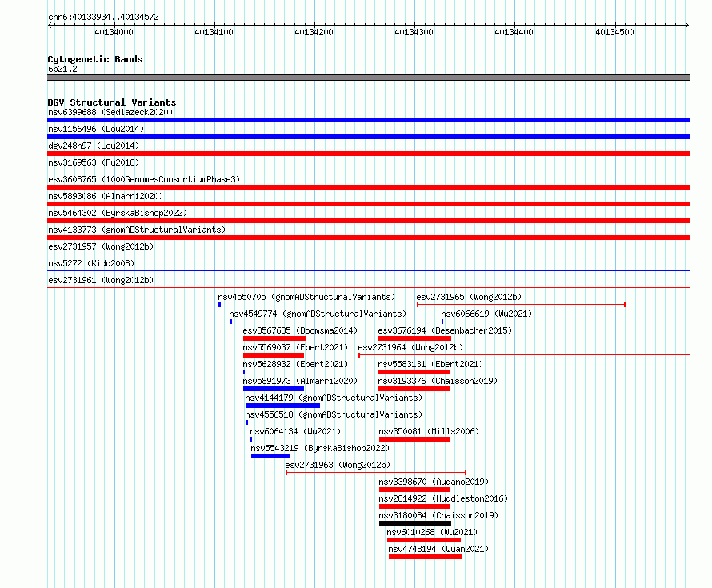The width and height of the screenshot is (712, 588).
Task: Select nsv5272 (Kidd2008) variant
Action: [x=91, y=263]
